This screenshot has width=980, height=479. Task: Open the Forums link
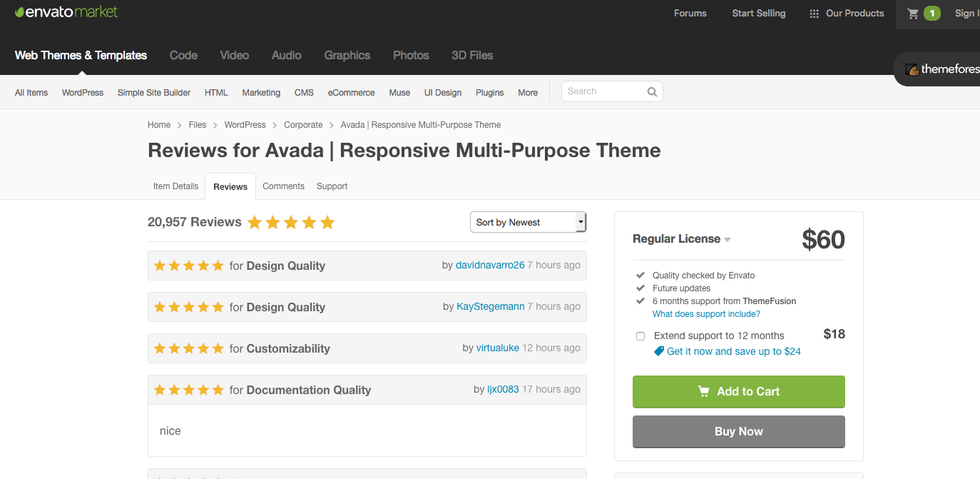coord(690,14)
